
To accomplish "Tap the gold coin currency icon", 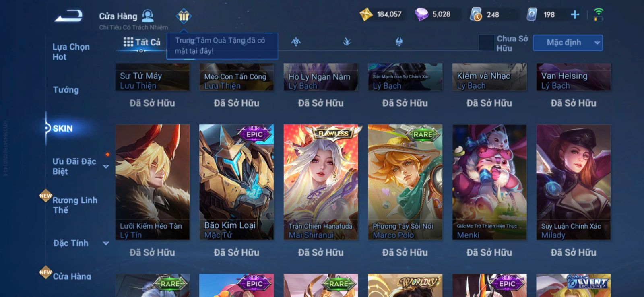I will (x=366, y=15).
